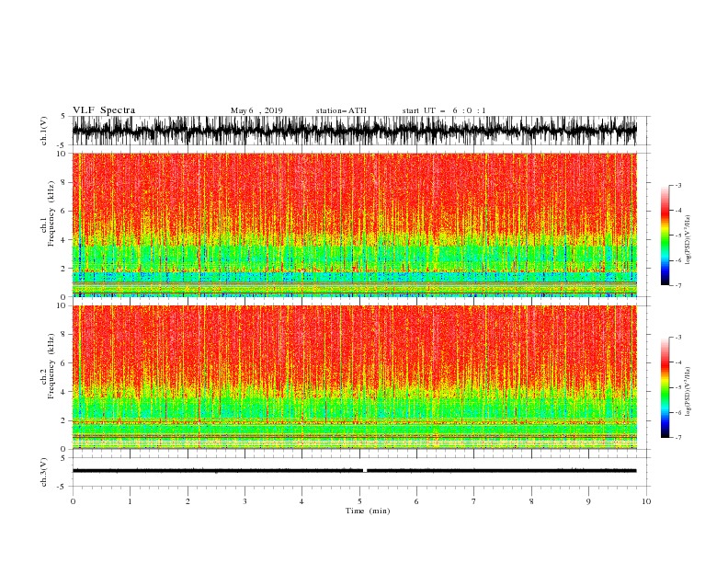The width and height of the screenshot is (728, 563).
Task: Click the 'start UT = 6 :0 :1' label
Action: pos(444,110)
